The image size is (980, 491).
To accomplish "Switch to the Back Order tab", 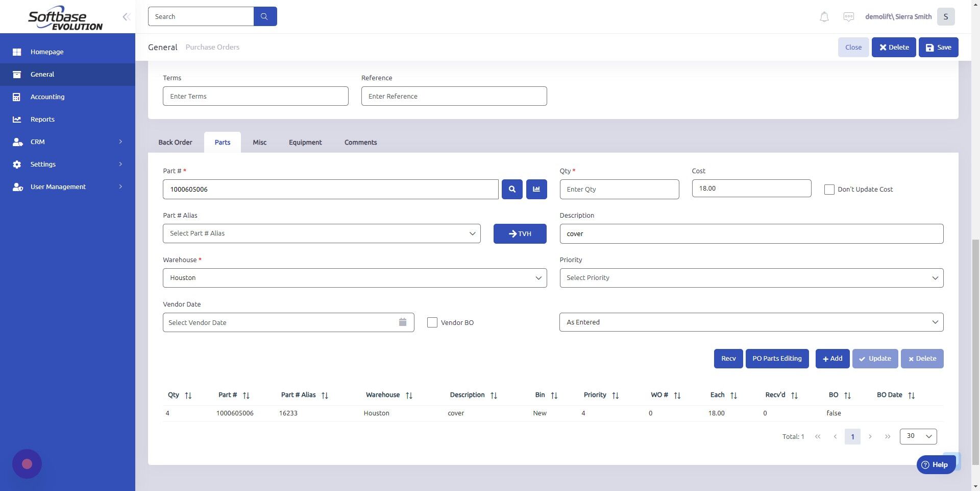I will pos(175,142).
